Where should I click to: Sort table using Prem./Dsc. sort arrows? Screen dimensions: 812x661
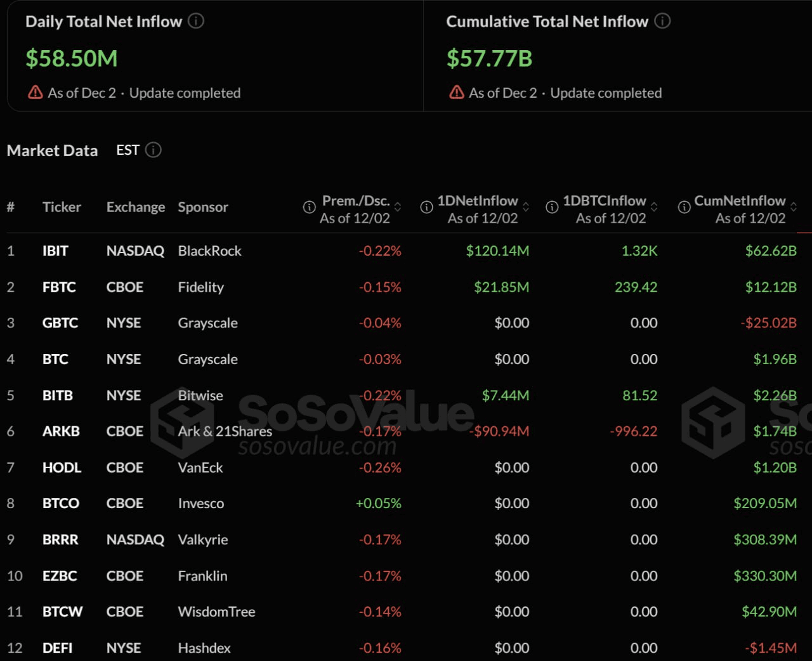pyautogui.click(x=398, y=207)
